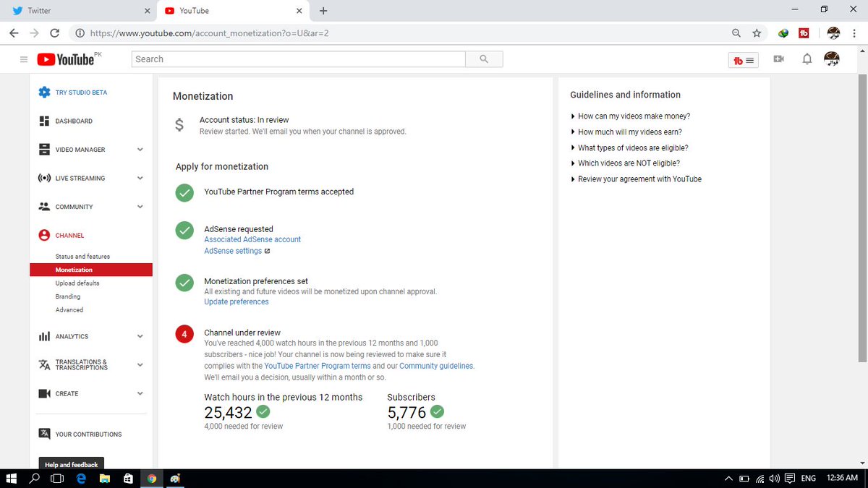The width and height of the screenshot is (868, 488).
Task: Click the Update preferences link
Action: click(x=237, y=302)
